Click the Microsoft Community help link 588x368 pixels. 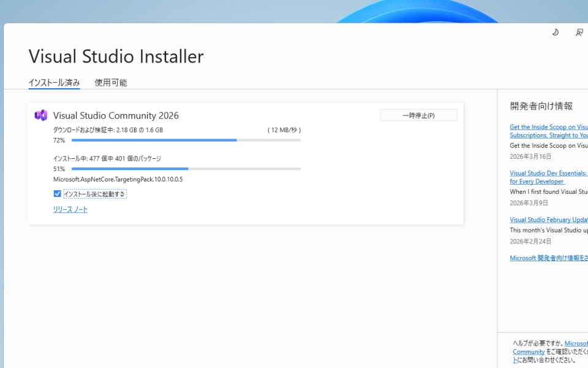[529, 352]
